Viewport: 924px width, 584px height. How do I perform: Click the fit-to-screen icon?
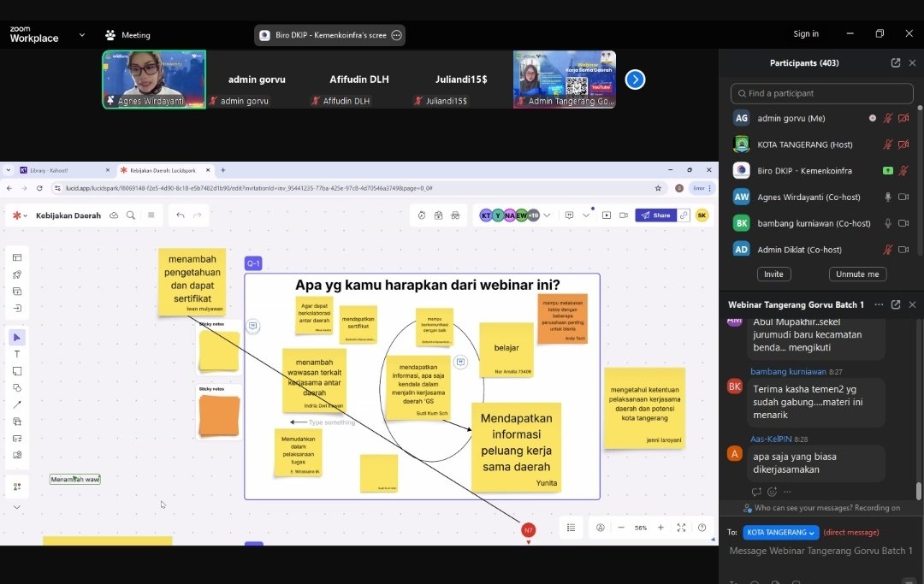(681, 528)
